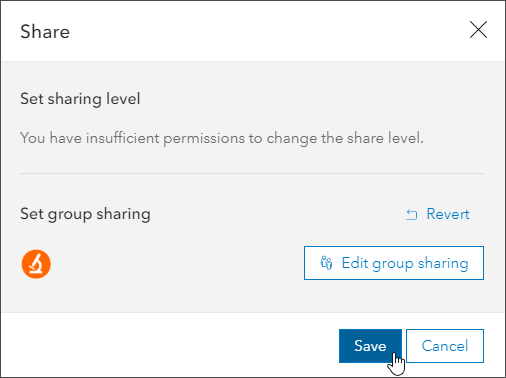Viewport: 506px width, 378px height.
Task: Click the word "Cancel" on outlined button
Action: (x=445, y=346)
